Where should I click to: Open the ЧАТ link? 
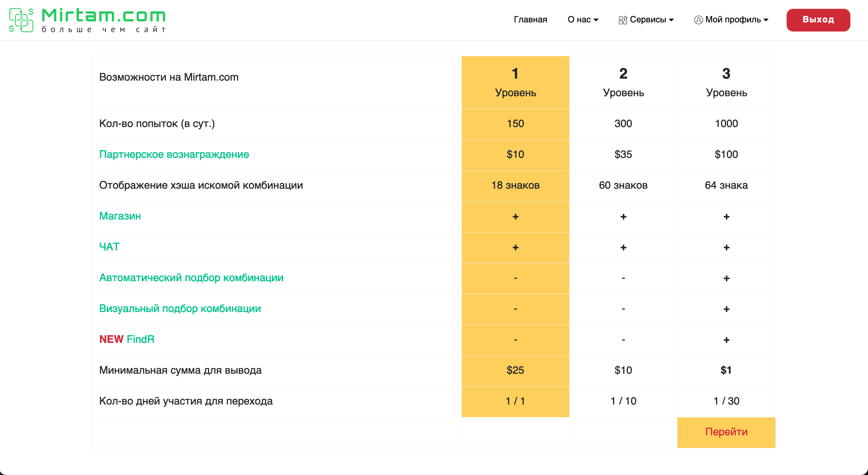click(x=109, y=247)
